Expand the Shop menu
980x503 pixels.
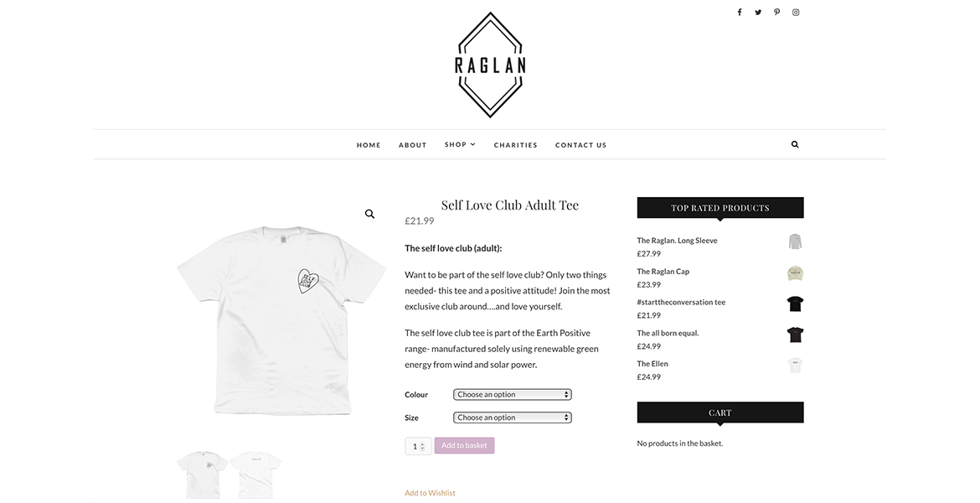(460, 144)
